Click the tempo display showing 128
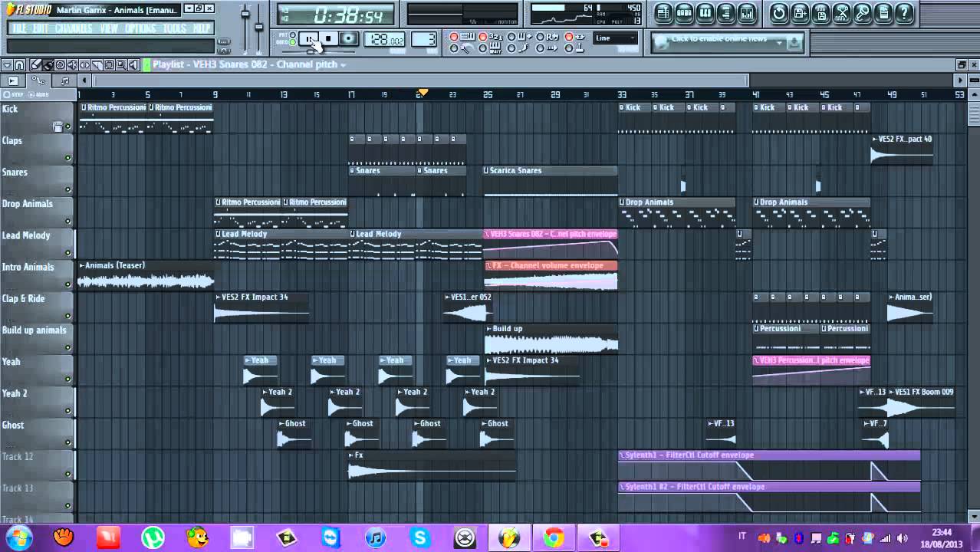 pyautogui.click(x=385, y=40)
